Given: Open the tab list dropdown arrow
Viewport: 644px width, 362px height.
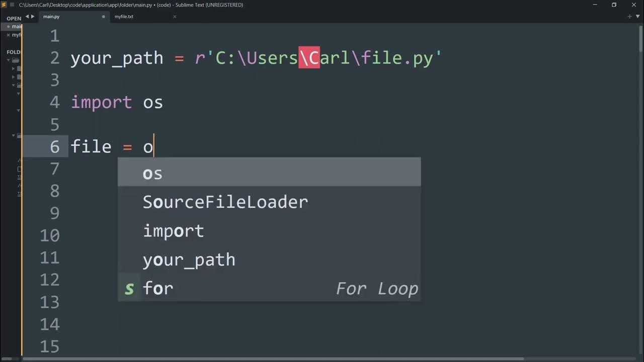Looking at the screenshot, I should point(637,17).
